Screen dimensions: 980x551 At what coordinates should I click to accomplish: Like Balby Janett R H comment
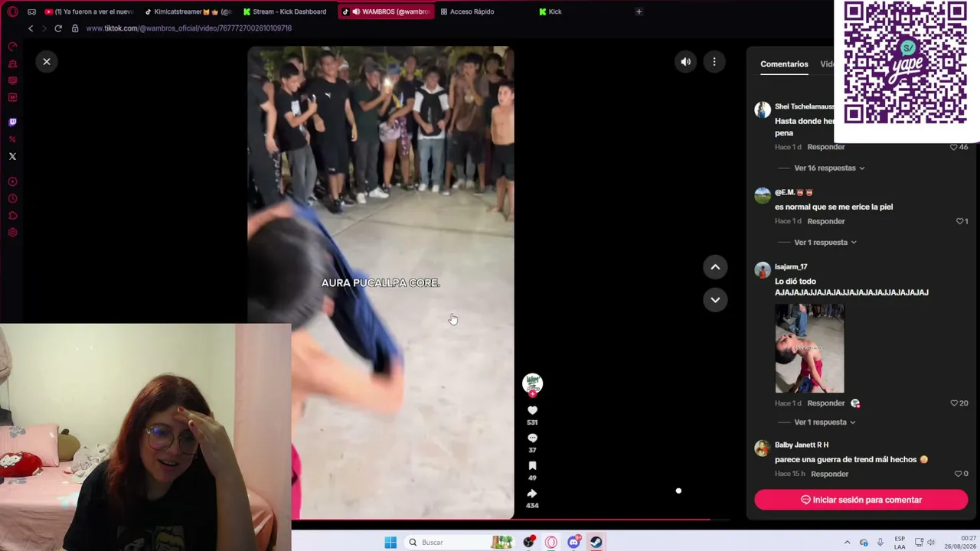point(958,474)
